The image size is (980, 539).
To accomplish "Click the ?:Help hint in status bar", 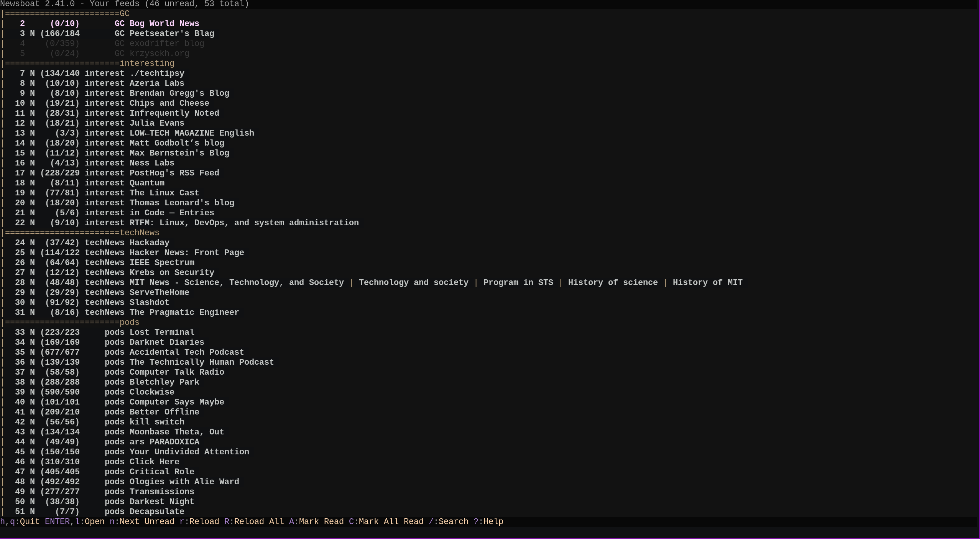I will coord(488,521).
